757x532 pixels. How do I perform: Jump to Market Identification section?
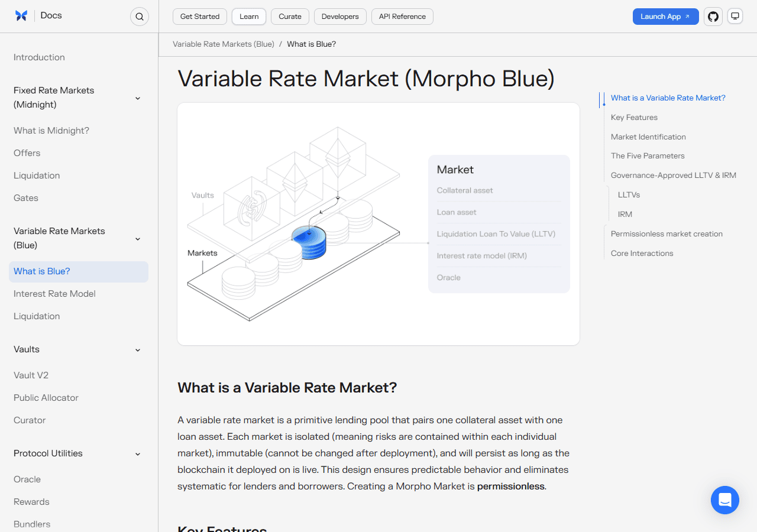(648, 137)
